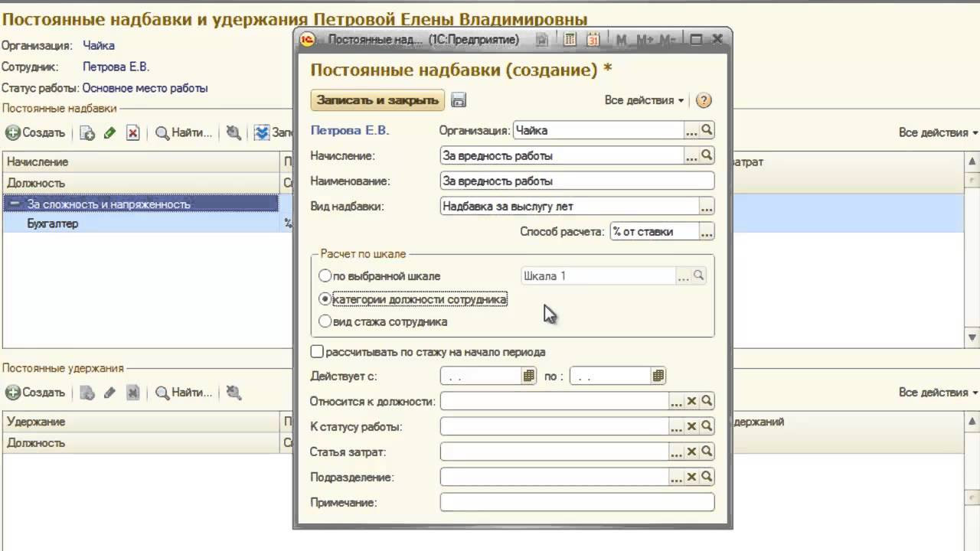Click copy icon in Постоянные удержания toolbar
Screen dimensions: 980x551
pos(88,393)
